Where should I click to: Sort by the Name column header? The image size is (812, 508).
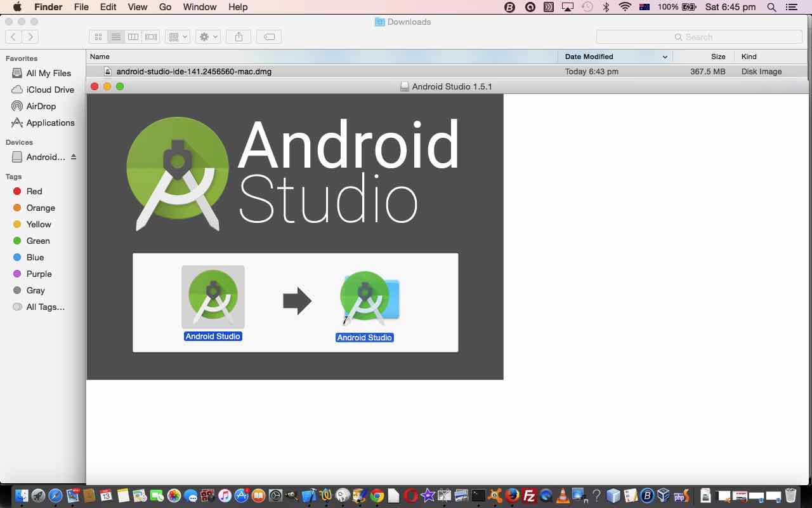tap(322, 57)
